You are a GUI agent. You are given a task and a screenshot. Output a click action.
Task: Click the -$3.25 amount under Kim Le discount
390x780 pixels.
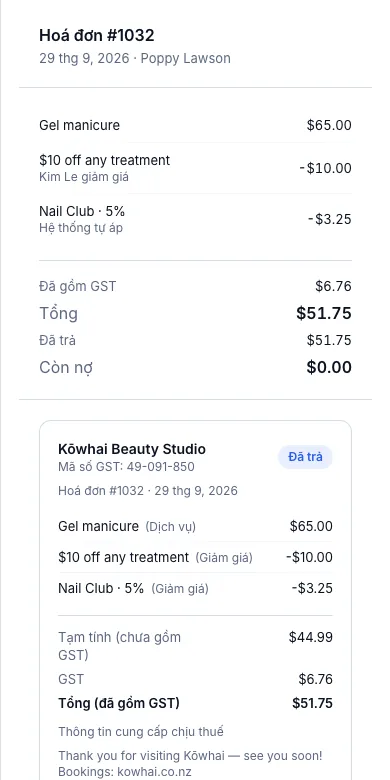coord(329,219)
